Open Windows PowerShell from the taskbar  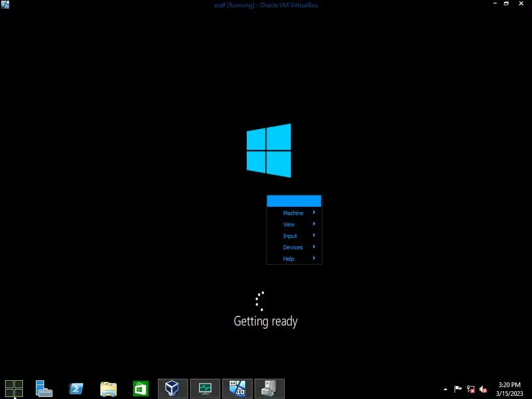point(76,389)
